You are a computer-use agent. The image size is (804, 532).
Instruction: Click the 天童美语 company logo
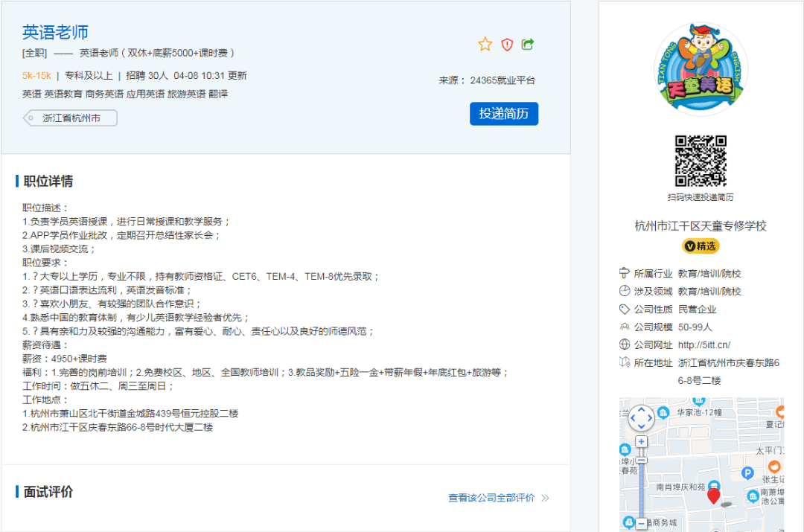click(701, 68)
